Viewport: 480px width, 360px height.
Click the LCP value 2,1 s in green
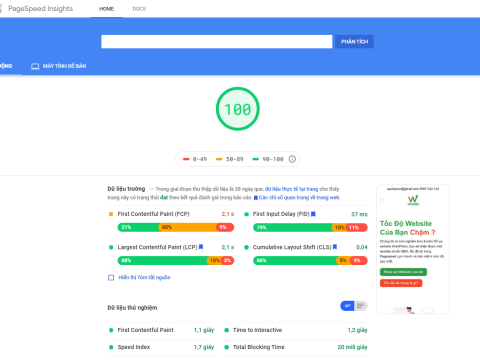[228, 247]
